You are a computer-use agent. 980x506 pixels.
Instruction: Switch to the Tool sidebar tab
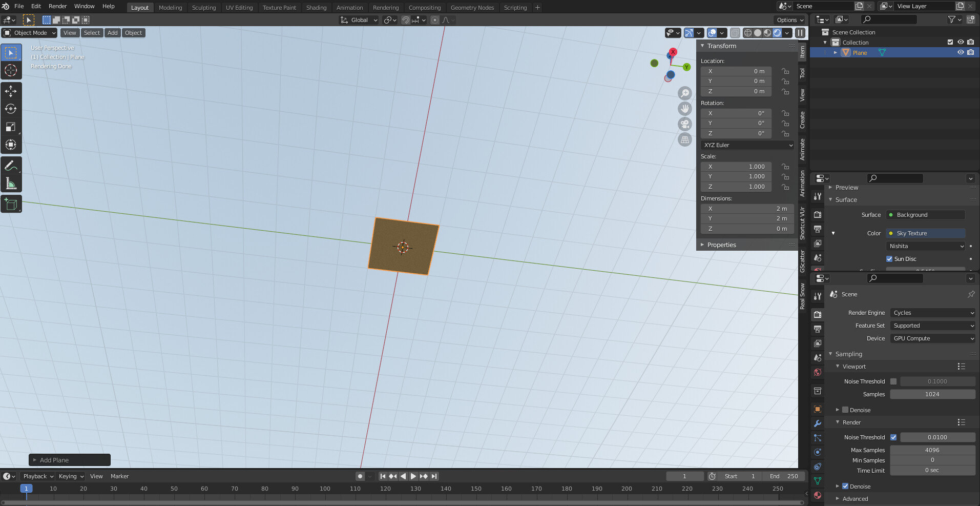[802, 73]
